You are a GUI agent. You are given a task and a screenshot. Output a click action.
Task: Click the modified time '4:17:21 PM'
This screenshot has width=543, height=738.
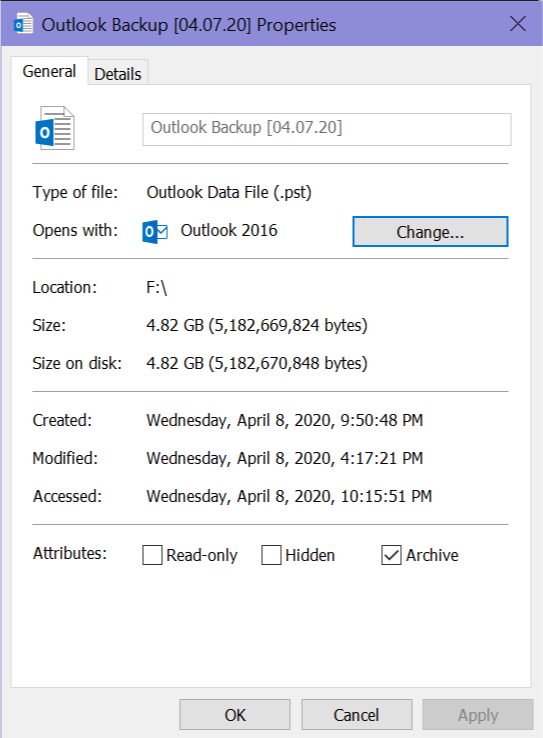[x=382, y=458]
